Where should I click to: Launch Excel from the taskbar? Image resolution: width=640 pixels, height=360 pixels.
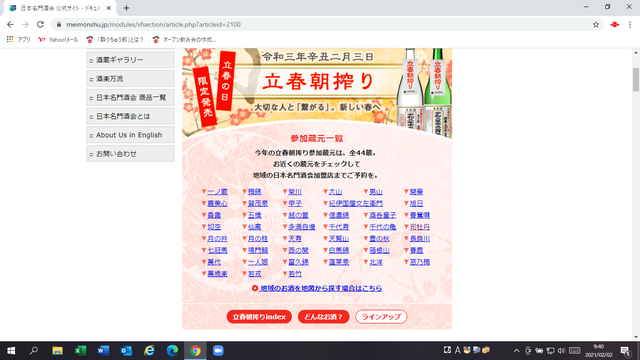(x=80, y=351)
